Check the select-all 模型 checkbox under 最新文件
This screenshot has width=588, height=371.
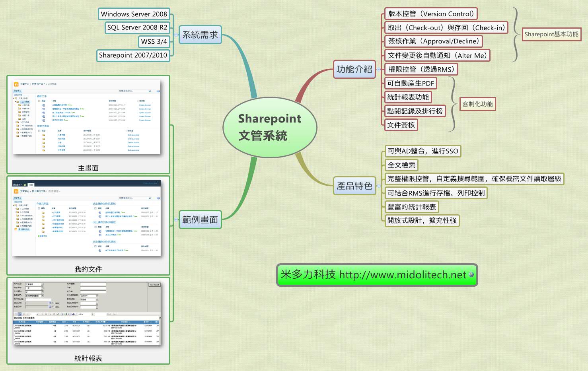click(39, 101)
